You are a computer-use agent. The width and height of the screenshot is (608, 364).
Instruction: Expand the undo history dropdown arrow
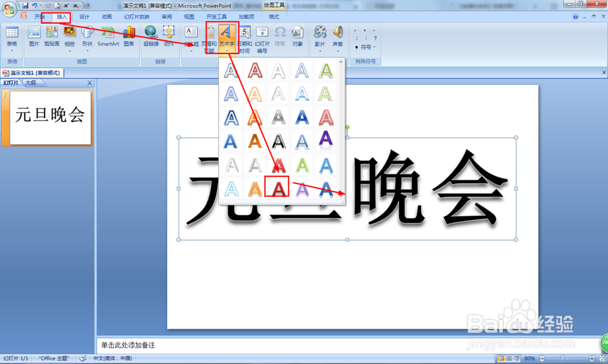(41, 5)
